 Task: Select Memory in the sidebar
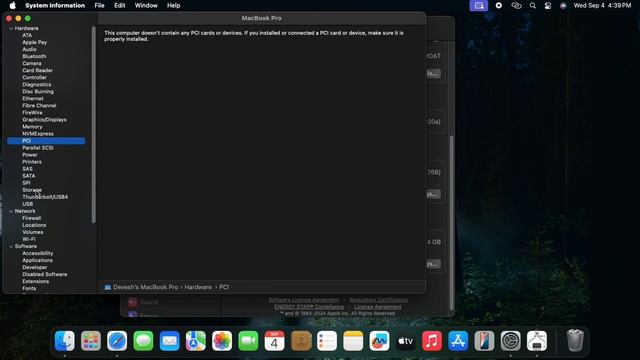coord(32,127)
